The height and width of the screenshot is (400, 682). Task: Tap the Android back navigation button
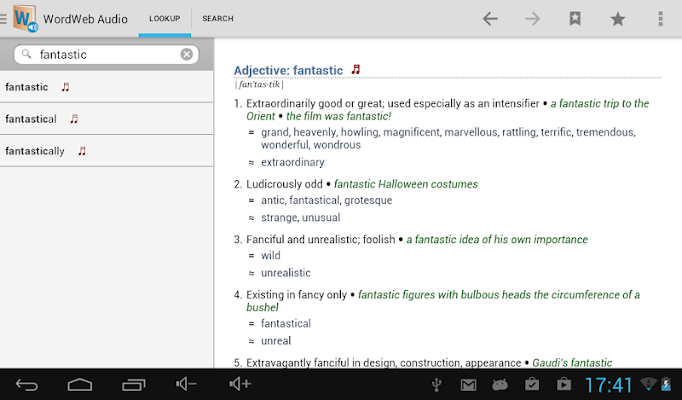[27, 384]
